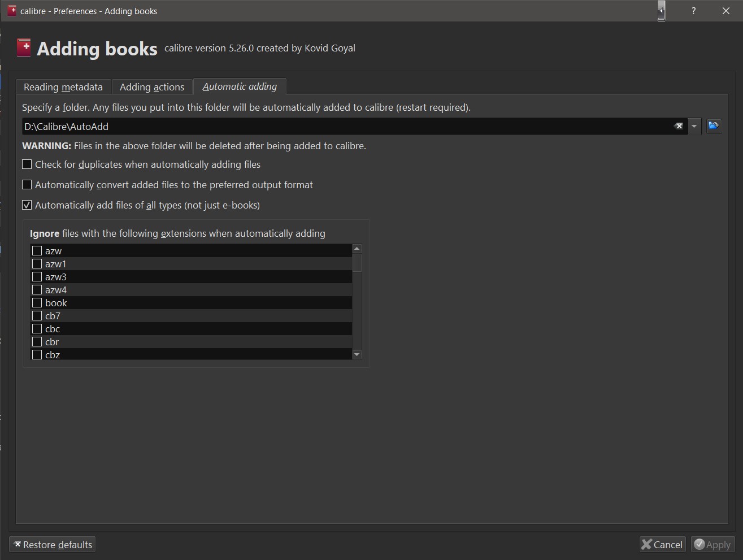The image size is (743, 560).
Task: Click into the auto-add folder path field
Action: pos(339,127)
